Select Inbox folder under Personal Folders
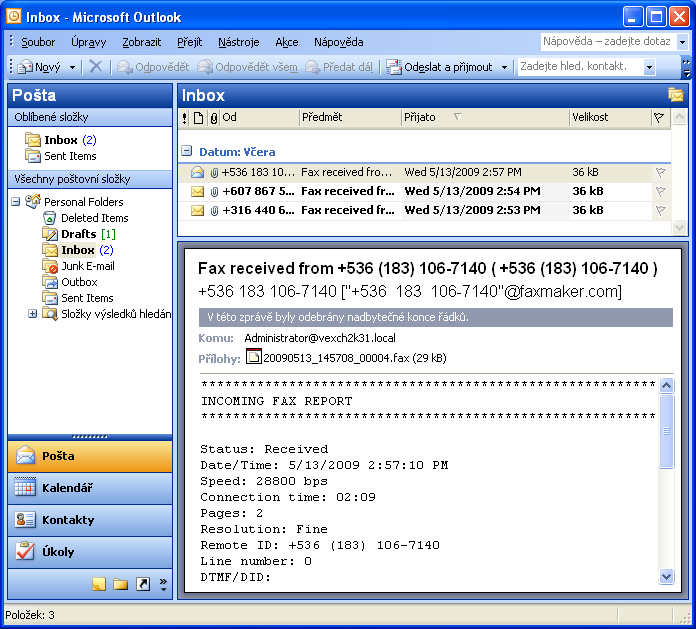Viewport: 696px width, 629px height. tap(78, 250)
